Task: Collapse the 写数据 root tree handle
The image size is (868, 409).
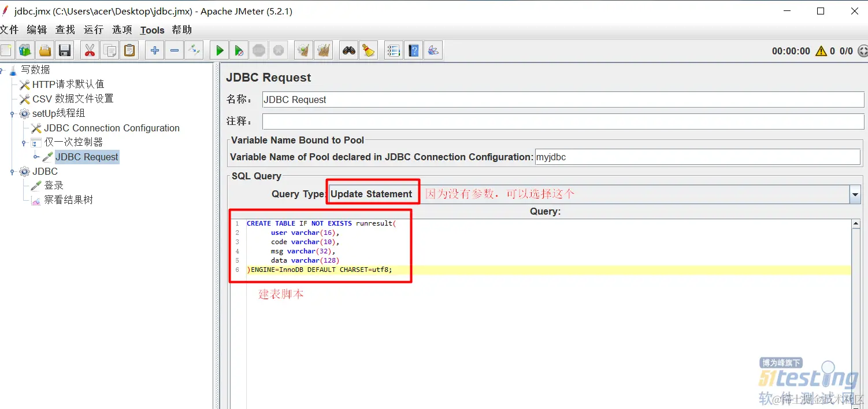Action: [x=2, y=69]
